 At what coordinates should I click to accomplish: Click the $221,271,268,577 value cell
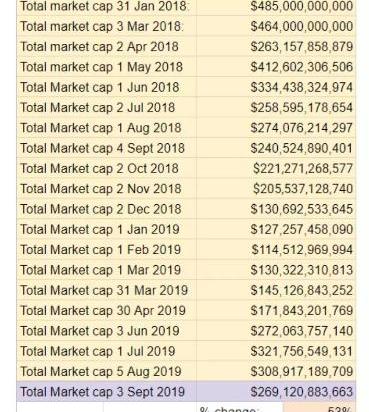276,169
